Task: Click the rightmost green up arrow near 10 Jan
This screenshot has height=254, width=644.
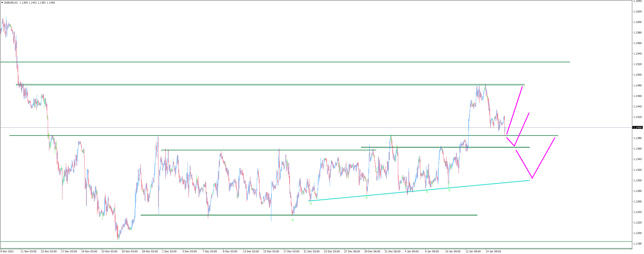Action: click(449, 190)
